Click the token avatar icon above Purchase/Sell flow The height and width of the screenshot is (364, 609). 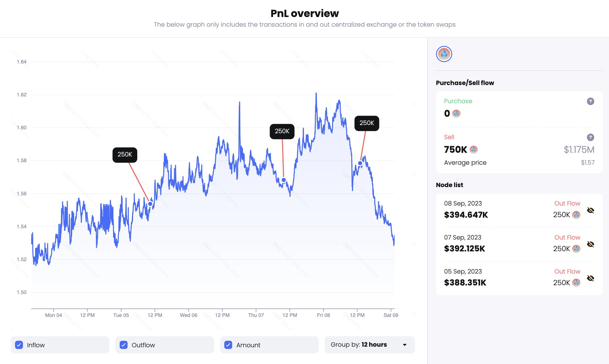(444, 54)
